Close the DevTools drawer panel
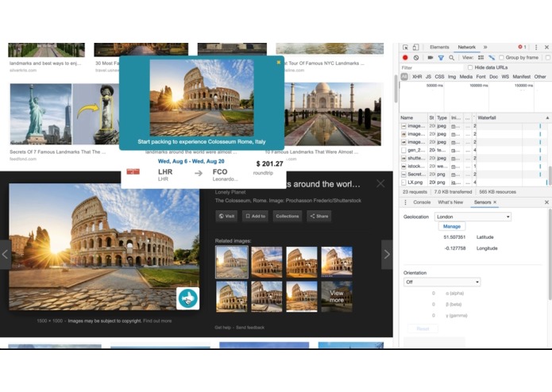Image resolution: width=552 pixels, height=392 pixels. coord(546,202)
